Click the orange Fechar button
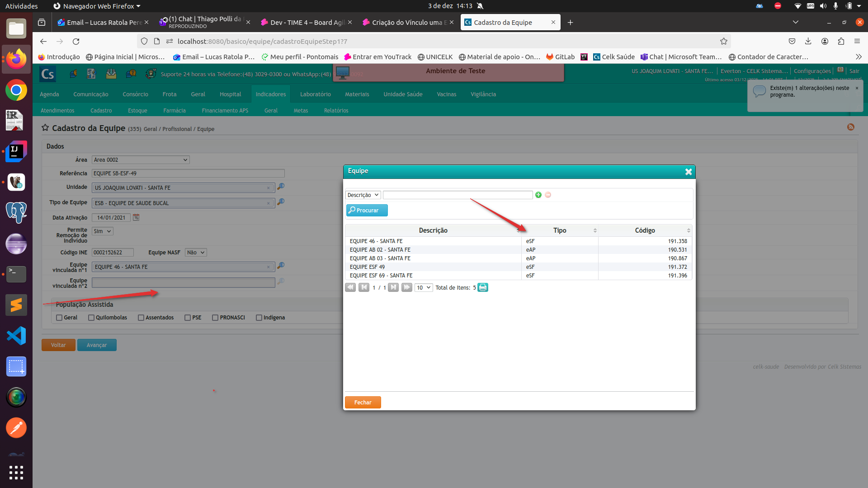 [x=363, y=403]
